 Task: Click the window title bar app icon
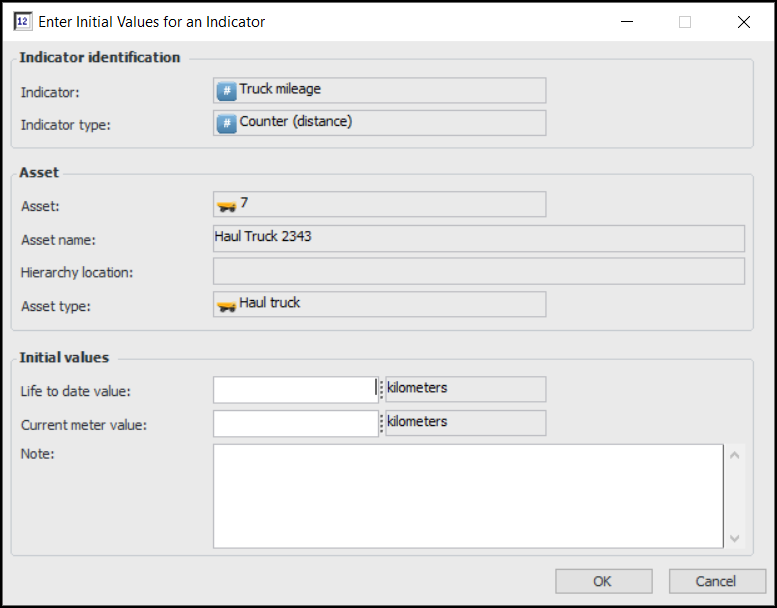(23, 21)
